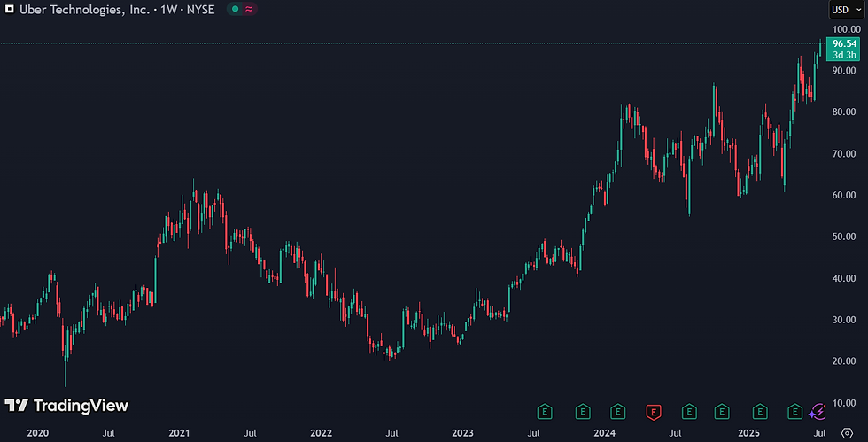The height and width of the screenshot is (442, 868).
Task: Click the 60.00 price axis label
Action: click(843, 195)
